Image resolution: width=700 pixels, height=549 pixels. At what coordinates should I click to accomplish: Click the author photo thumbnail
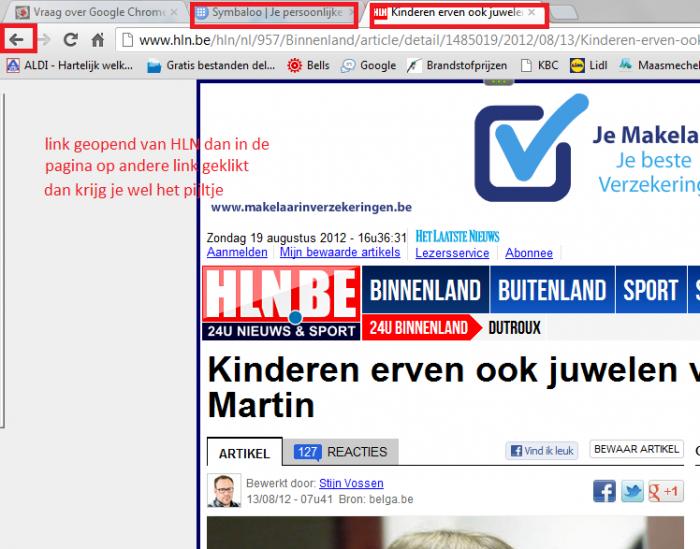[x=224, y=490]
